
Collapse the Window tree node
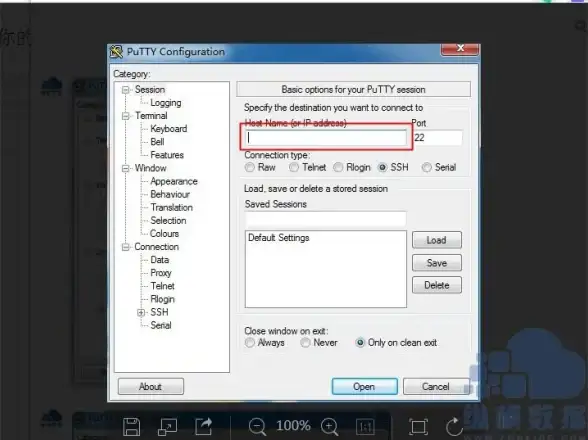(126, 168)
